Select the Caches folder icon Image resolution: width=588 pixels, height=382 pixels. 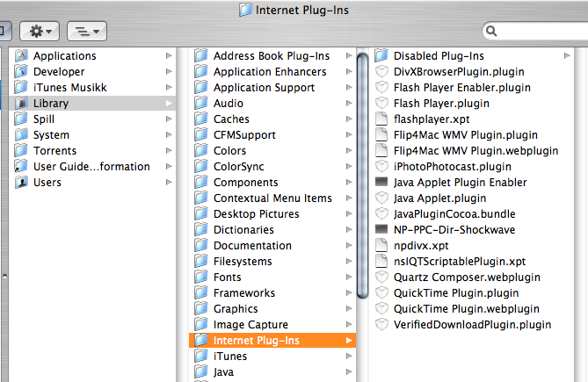coord(201,119)
